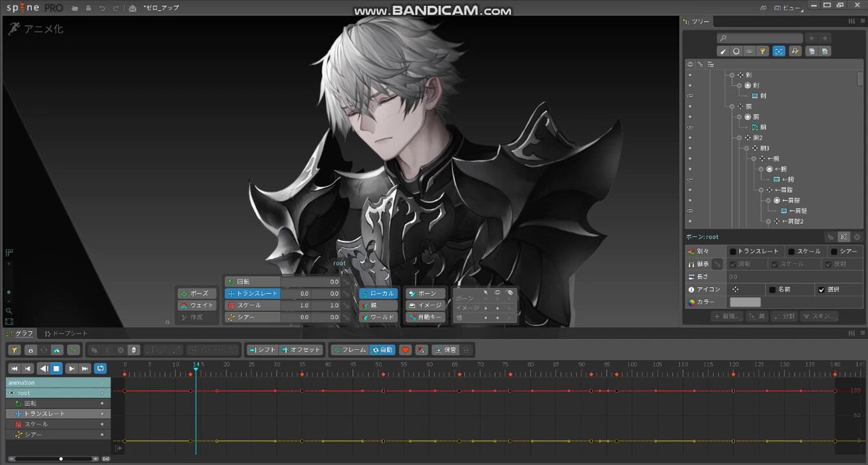Open the Tree (ツリー) panel tab
The height and width of the screenshot is (465, 868).
coord(697,22)
